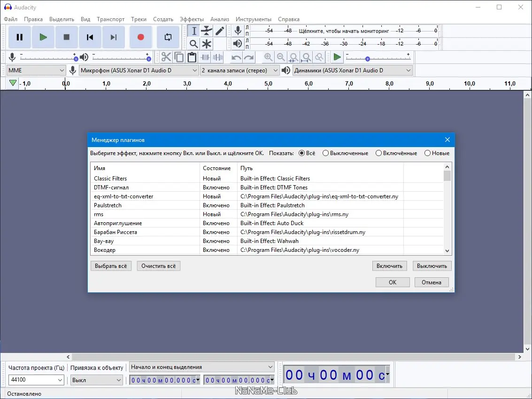Open the Эффекты menu
This screenshot has height=399, width=532.
(192, 19)
